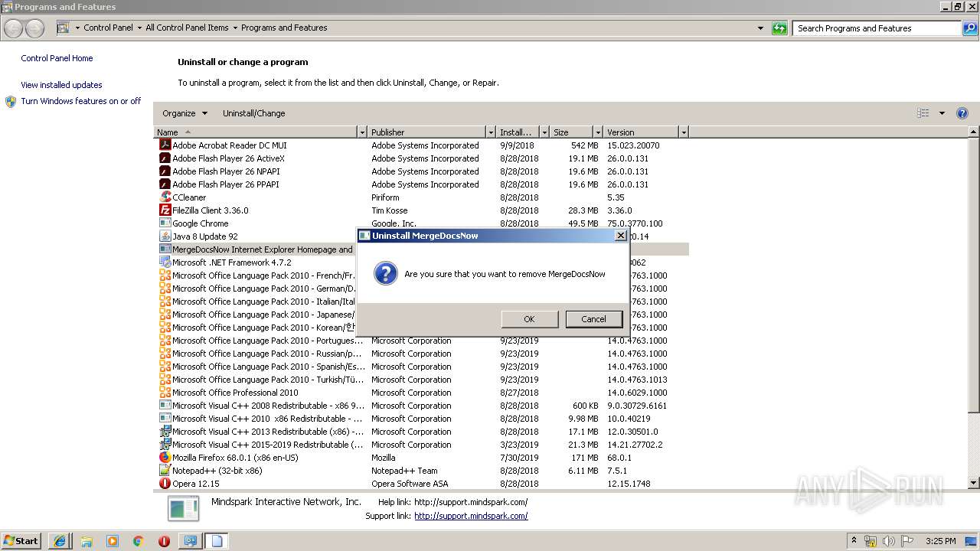Click the Mozilla Firefox program icon
The image size is (980, 551).
(165, 457)
